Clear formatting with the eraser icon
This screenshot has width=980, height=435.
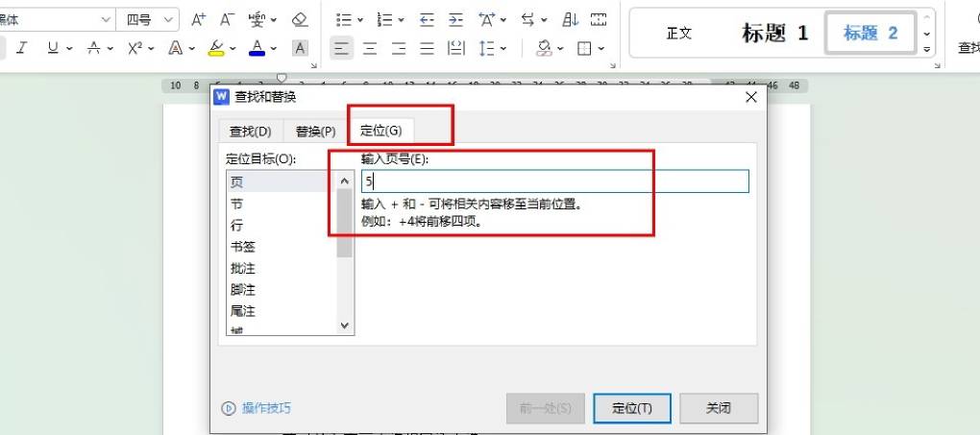click(x=300, y=20)
